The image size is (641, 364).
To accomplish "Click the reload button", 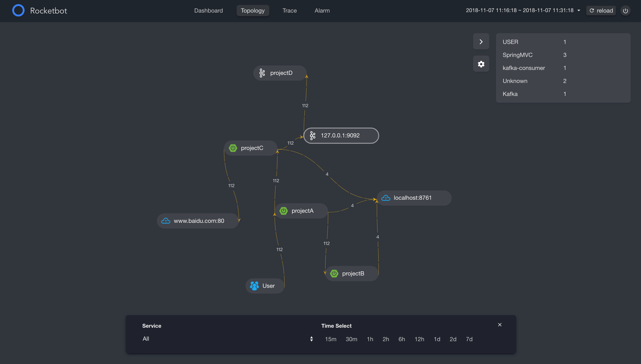I will pyautogui.click(x=601, y=10).
